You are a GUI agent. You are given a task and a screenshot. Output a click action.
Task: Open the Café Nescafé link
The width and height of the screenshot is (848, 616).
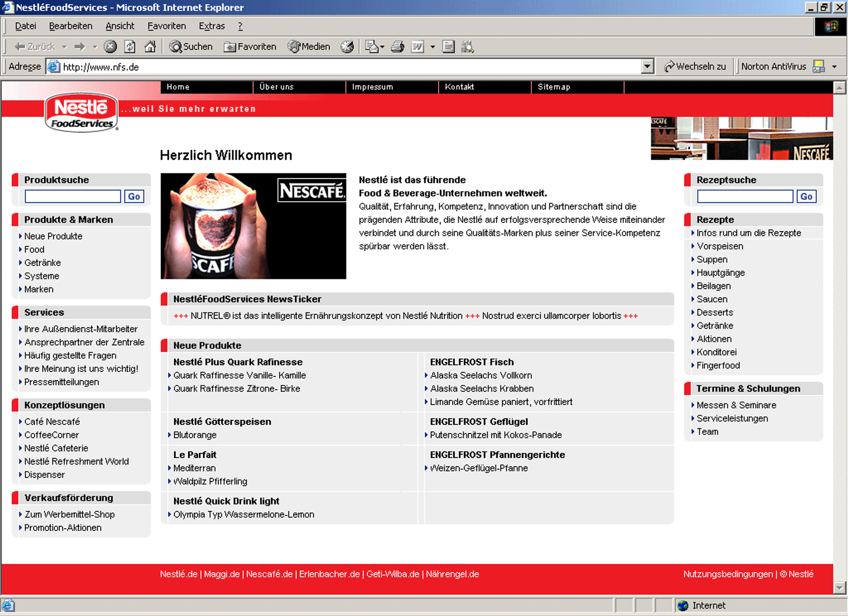[x=52, y=422]
